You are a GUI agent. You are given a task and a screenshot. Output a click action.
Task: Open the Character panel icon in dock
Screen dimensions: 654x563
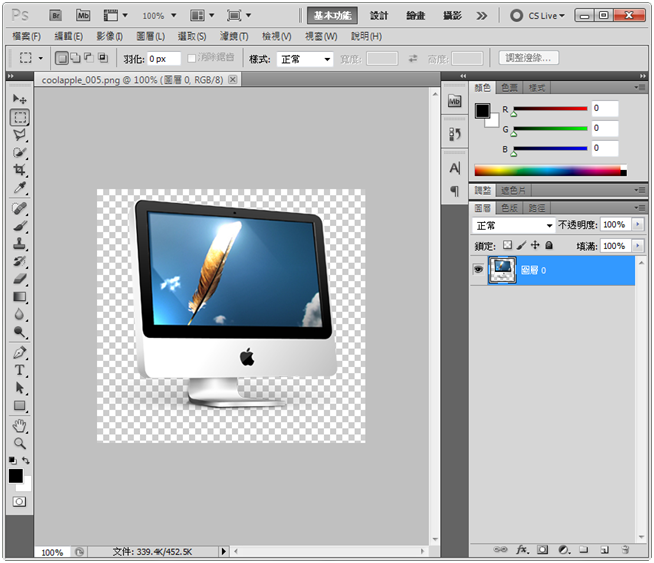(455, 168)
